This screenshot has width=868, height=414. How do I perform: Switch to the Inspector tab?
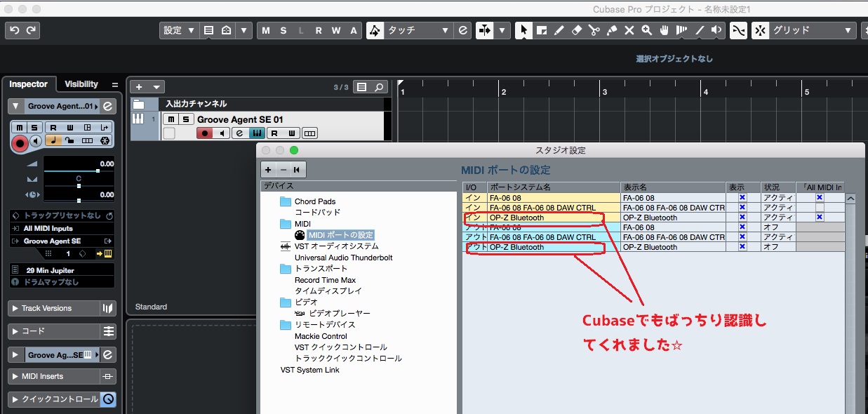[x=29, y=84]
